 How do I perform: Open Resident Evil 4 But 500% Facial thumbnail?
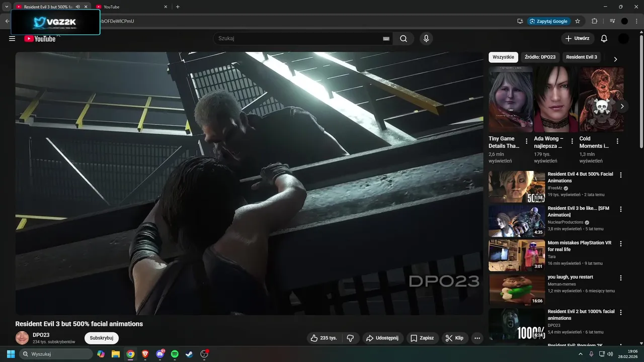pos(517,187)
